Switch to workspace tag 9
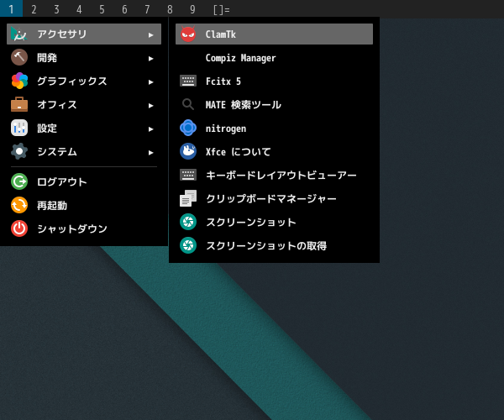The width and height of the screenshot is (504, 420). [192, 9]
